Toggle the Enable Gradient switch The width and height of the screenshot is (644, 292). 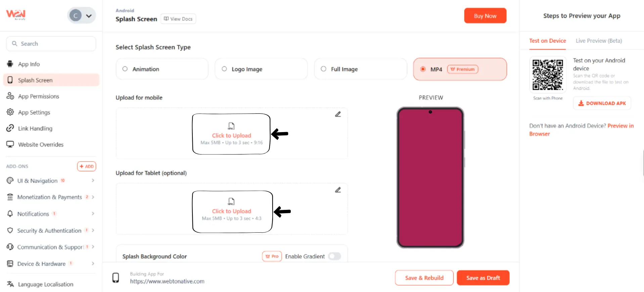pyautogui.click(x=334, y=256)
